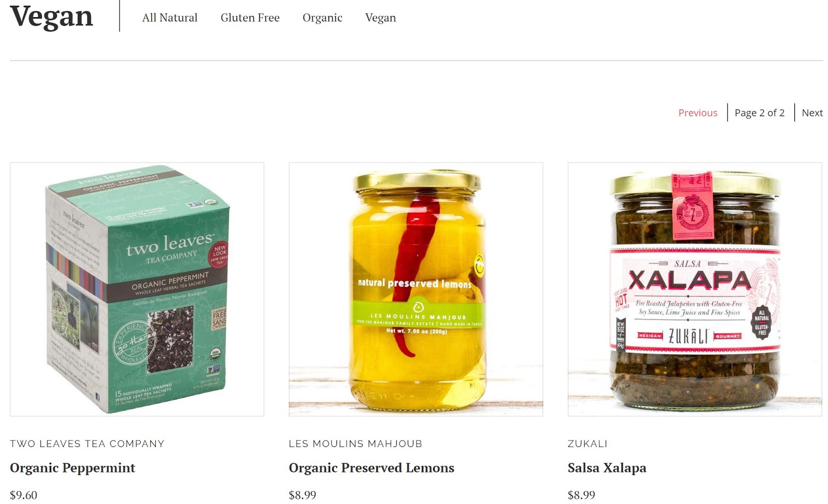The image size is (828, 504).
Task: Select the Zukali brand name
Action: coord(587,443)
